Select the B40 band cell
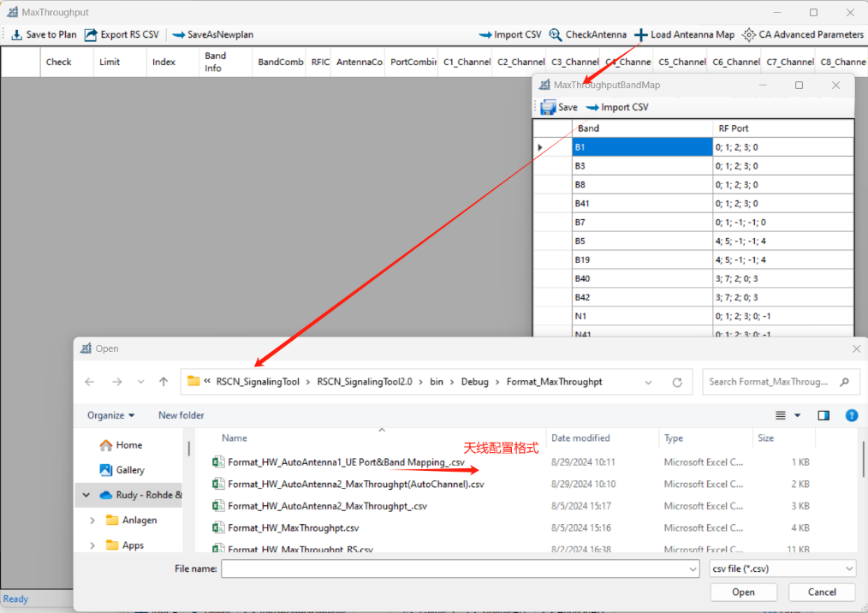Screen dimensions: 868x613 click(x=642, y=278)
